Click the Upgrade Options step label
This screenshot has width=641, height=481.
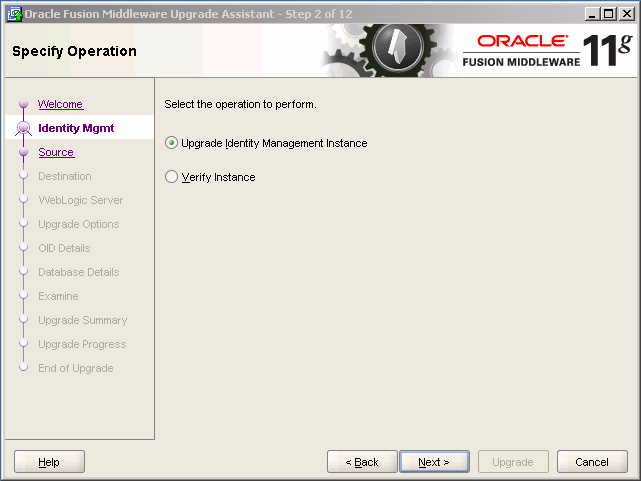(x=78, y=224)
